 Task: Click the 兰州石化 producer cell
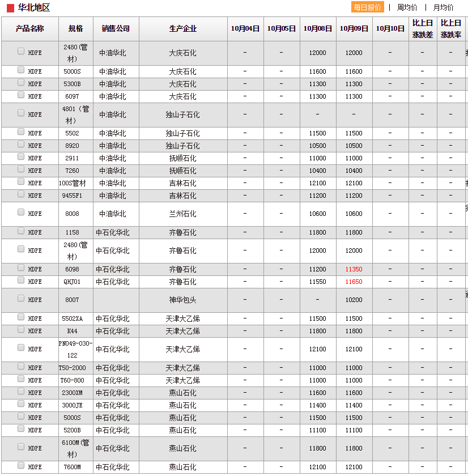pos(182,214)
